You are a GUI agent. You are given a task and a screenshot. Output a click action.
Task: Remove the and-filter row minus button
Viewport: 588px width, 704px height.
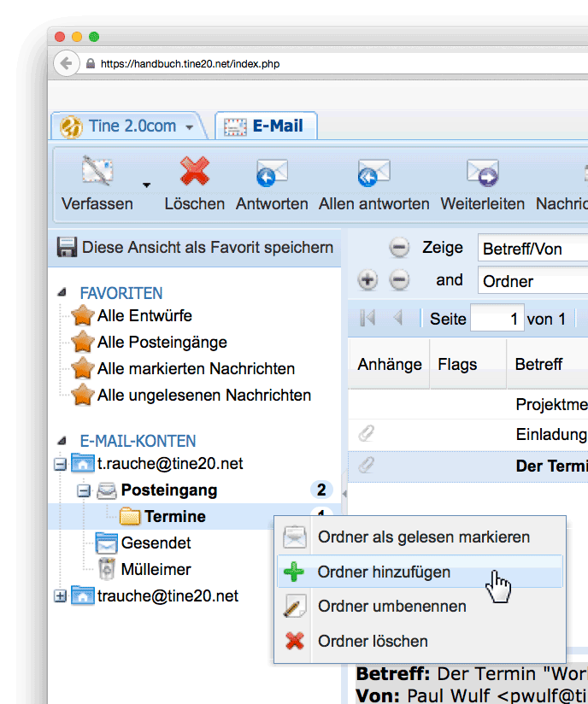(399, 279)
